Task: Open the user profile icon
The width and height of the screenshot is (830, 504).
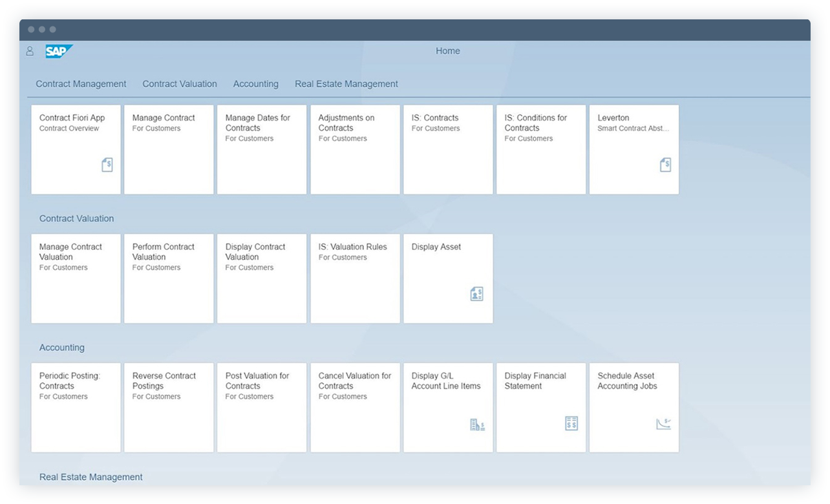Action: pyautogui.click(x=29, y=51)
